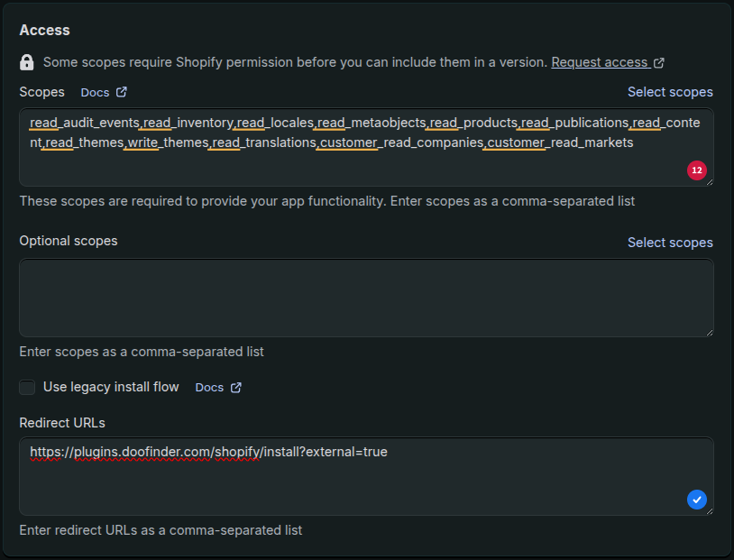Open the Docs link next to Scopes
The height and width of the screenshot is (560, 734).
(93, 92)
